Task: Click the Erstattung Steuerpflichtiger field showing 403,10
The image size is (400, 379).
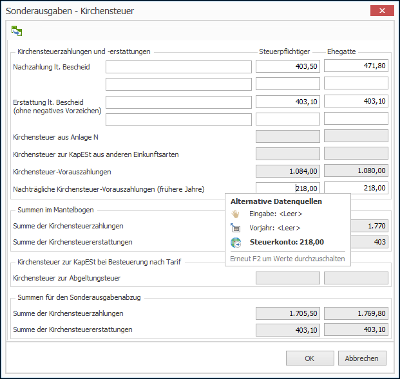Action: (288, 101)
